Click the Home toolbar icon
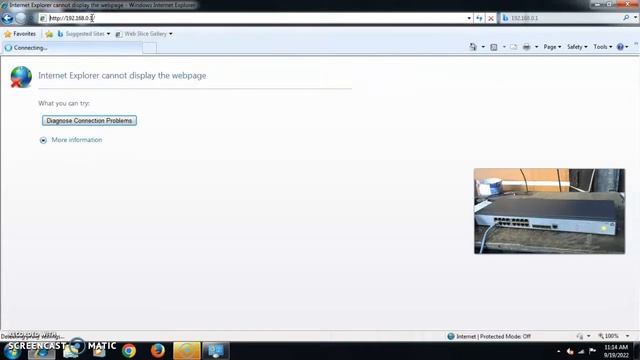This screenshot has width=640, height=360. (x=473, y=47)
